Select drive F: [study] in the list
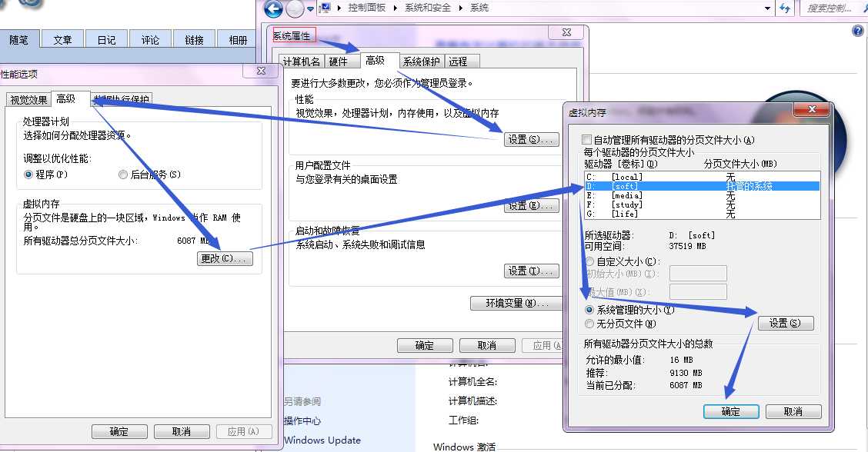Screen dimensions: 868x452 tap(702, 204)
